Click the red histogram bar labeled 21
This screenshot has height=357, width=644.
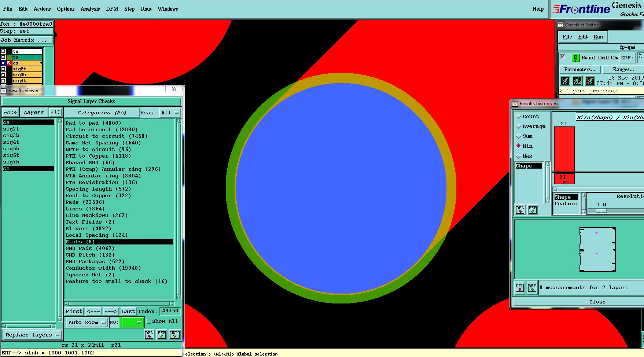pyautogui.click(x=564, y=149)
